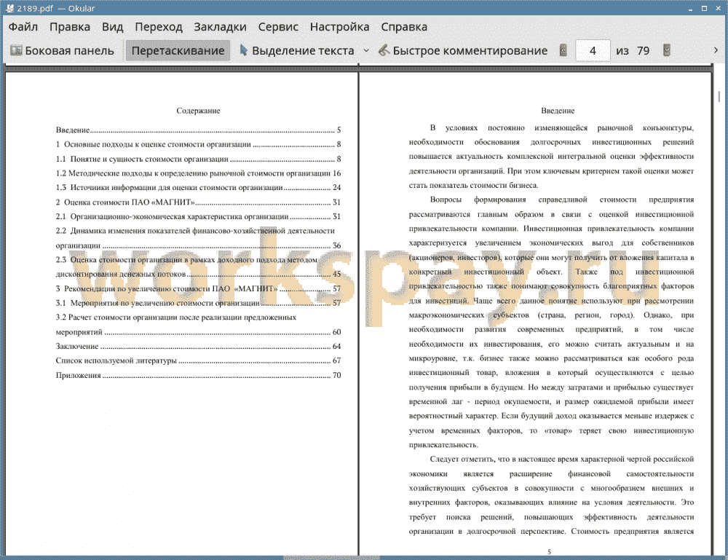Image resolution: width=728 pixels, height=560 pixels.
Task: Close the Okular window
Action: click(718, 9)
